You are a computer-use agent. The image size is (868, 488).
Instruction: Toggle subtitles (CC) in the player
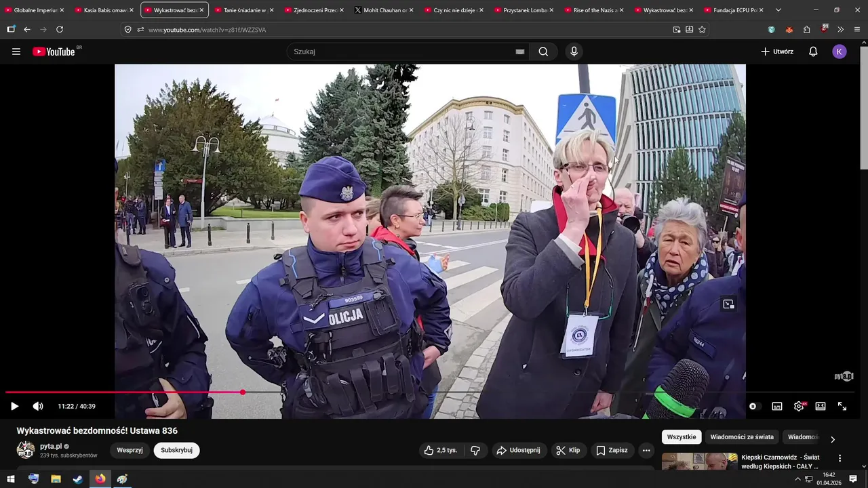pos(777,407)
